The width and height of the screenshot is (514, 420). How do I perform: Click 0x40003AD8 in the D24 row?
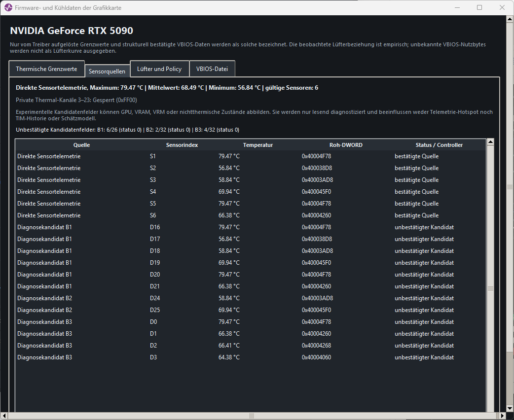(317, 298)
